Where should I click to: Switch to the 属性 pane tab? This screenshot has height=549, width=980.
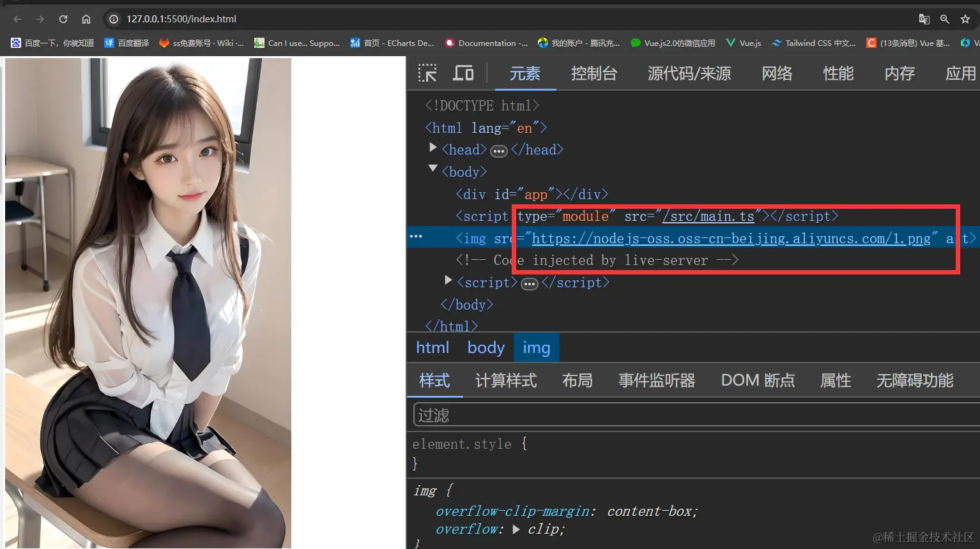(x=836, y=381)
